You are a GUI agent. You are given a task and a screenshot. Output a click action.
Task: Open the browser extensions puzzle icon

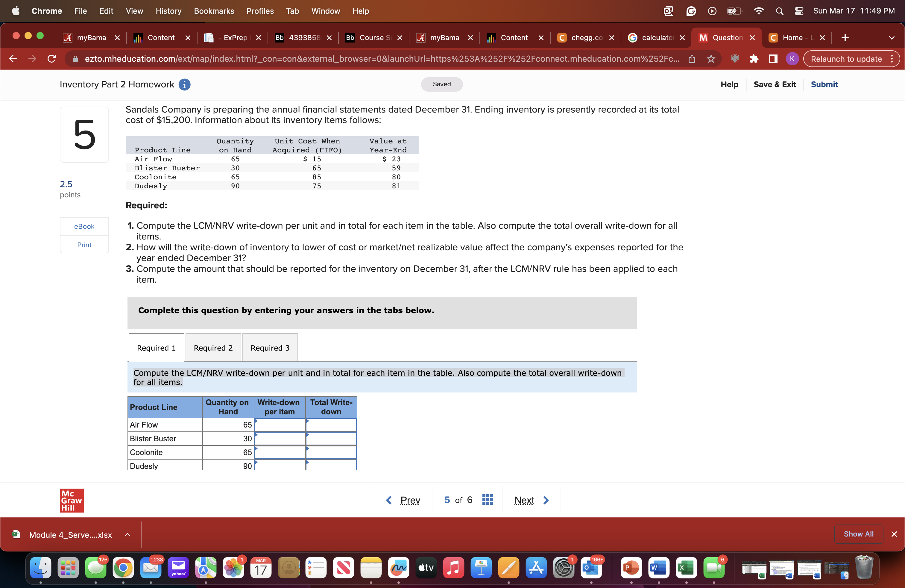pyautogui.click(x=754, y=59)
